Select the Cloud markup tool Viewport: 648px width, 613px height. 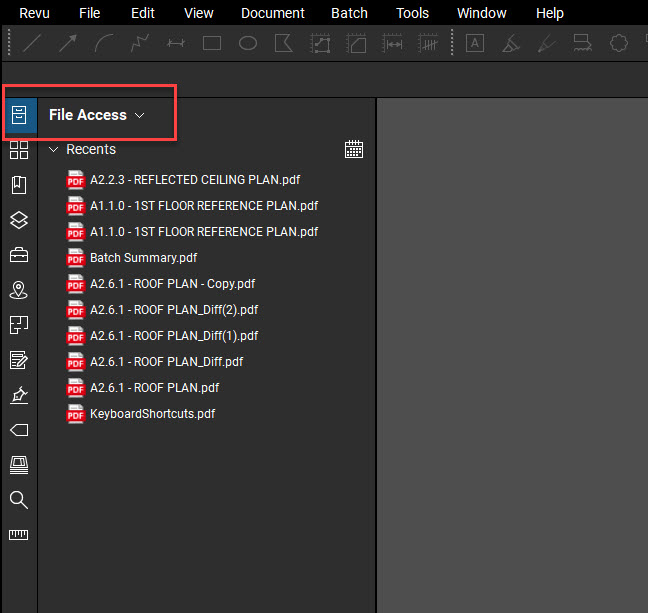pos(619,43)
